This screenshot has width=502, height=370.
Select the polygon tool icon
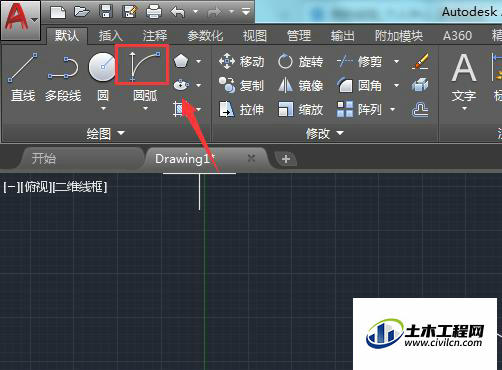coord(181,61)
